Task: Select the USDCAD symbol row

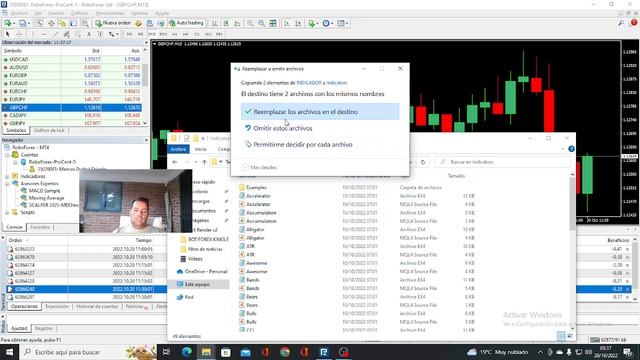Action: 72,59
